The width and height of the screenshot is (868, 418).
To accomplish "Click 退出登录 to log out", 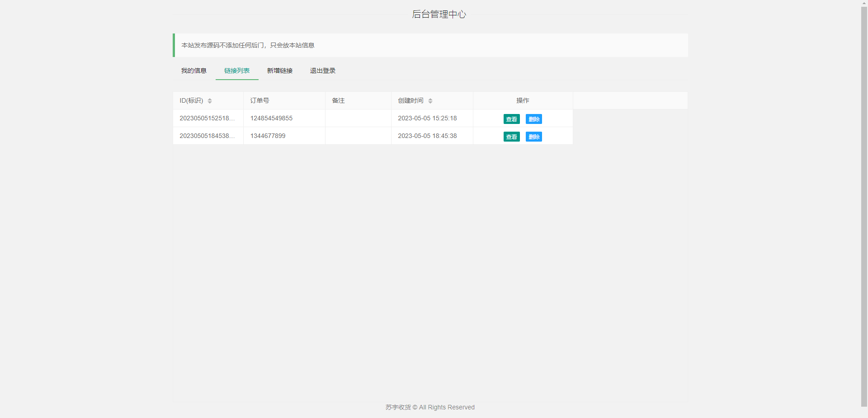I will (x=323, y=71).
